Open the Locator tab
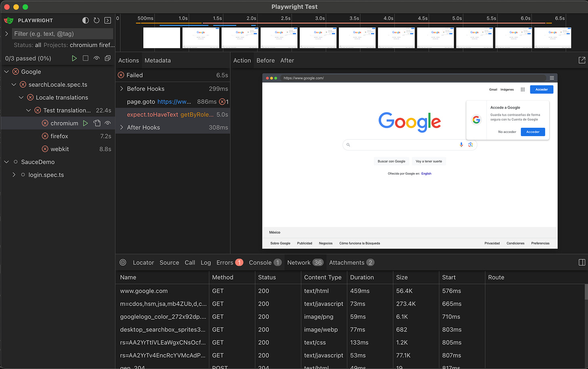The height and width of the screenshot is (369, 588). [x=143, y=263]
